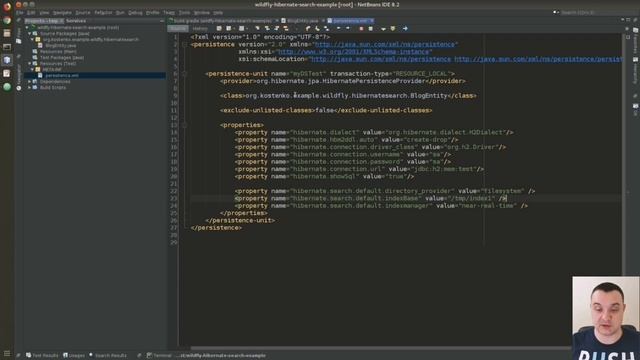Collapse the persistence-unit fold marker
The height and width of the screenshot is (360, 640).
click(184, 74)
